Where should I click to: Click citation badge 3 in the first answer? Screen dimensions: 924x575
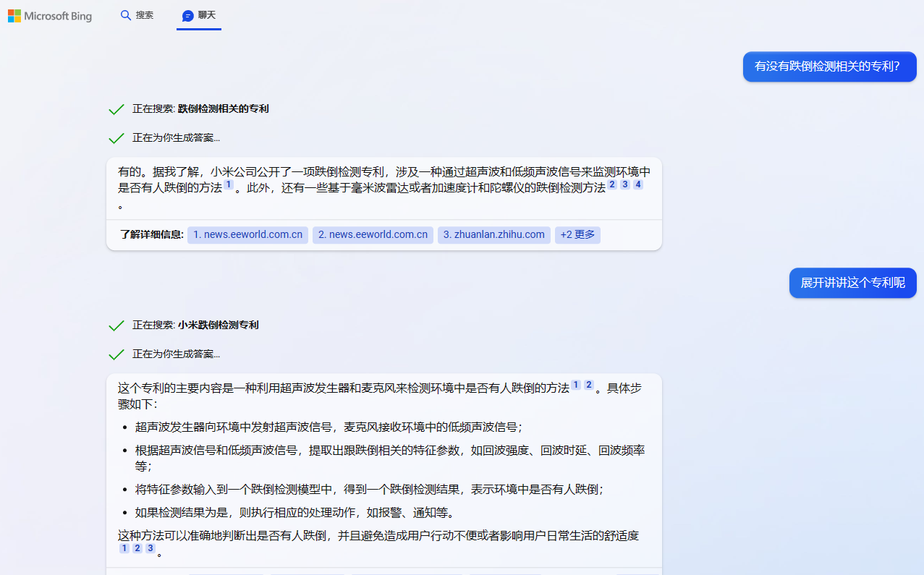(x=624, y=184)
